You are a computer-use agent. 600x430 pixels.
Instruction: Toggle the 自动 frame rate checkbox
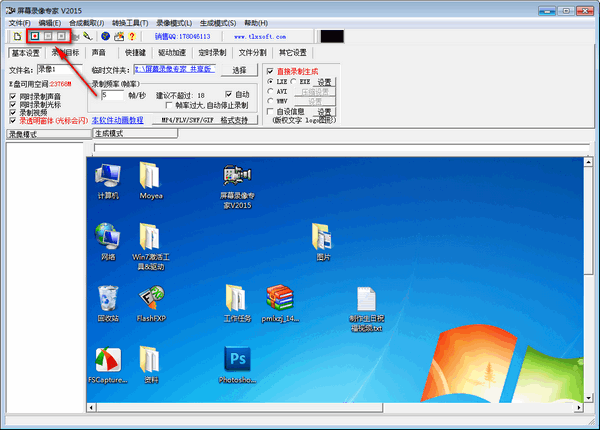click(x=229, y=94)
